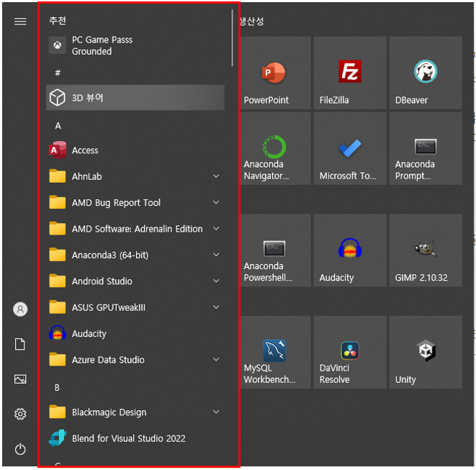Open the user account icon in sidebar

pyautogui.click(x=20, y=309)
